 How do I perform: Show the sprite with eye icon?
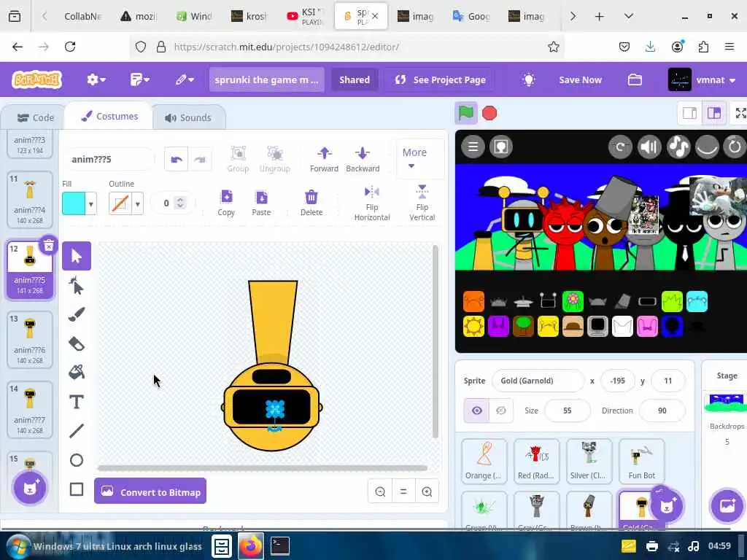476,411
